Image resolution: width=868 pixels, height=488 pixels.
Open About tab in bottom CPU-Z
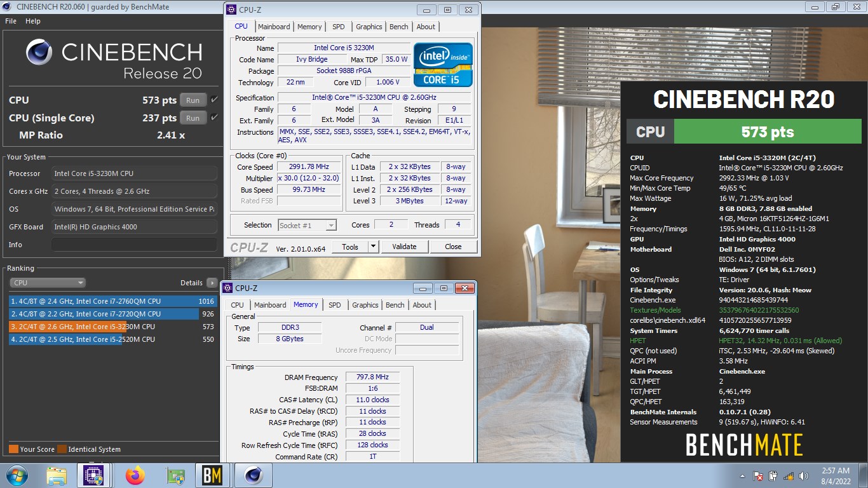[422, 305]
